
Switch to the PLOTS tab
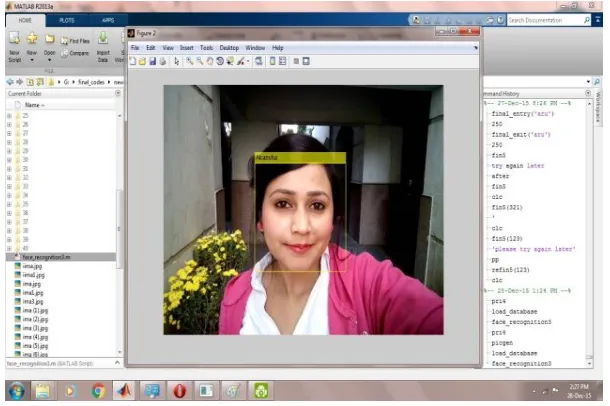67,20
